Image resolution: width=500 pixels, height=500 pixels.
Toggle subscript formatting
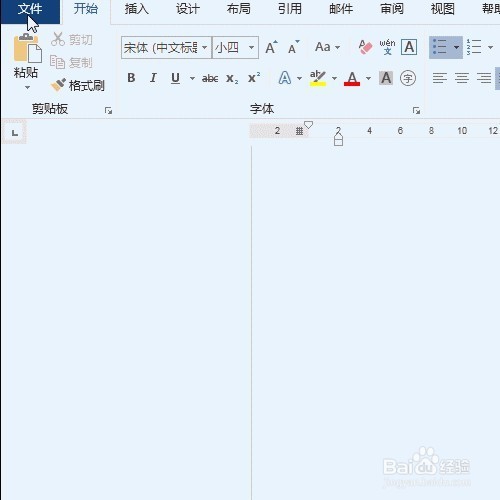point(232,79)
